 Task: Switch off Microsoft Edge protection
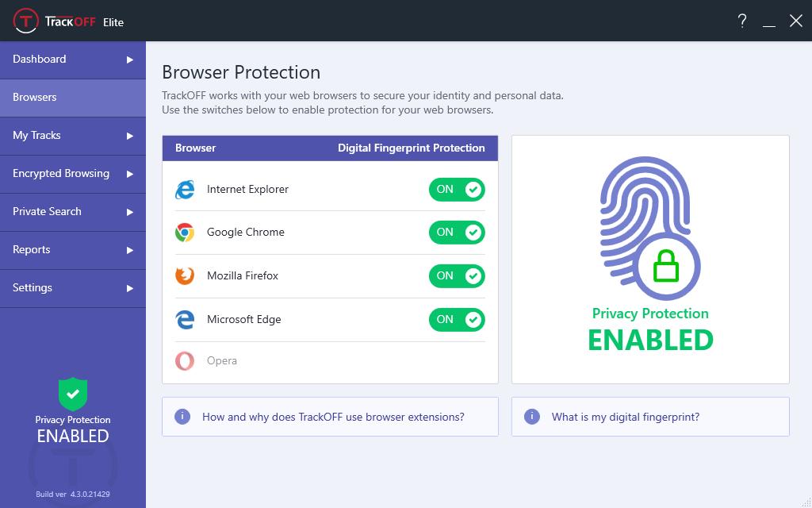pos(457,320)
